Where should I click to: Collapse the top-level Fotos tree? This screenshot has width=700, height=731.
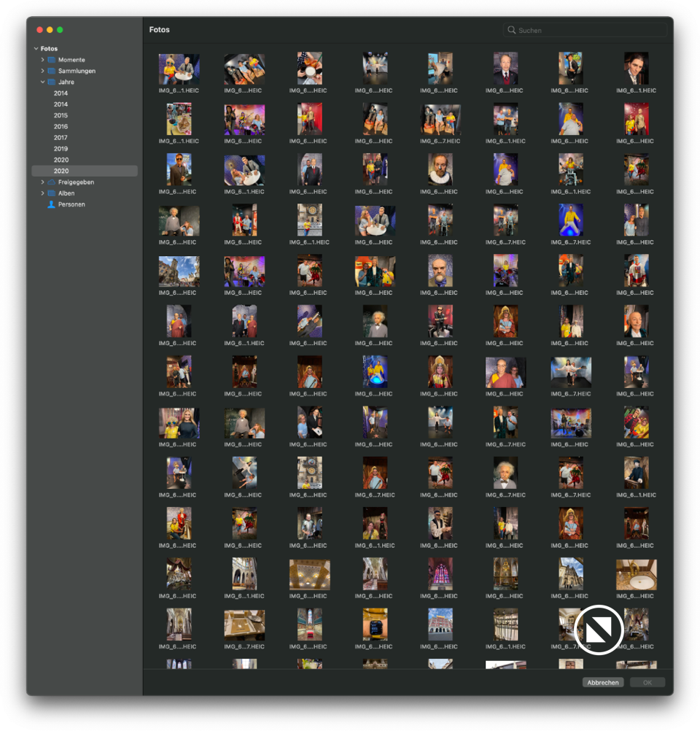[36, 49]
